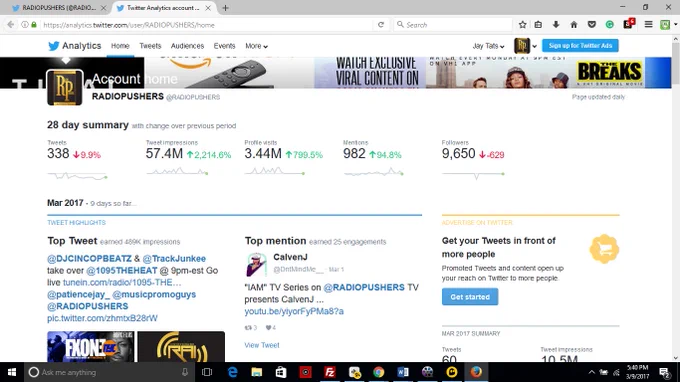Click the Cortana microphone icon
This screenshot has height=382, width=680.
tap(185, 372)
